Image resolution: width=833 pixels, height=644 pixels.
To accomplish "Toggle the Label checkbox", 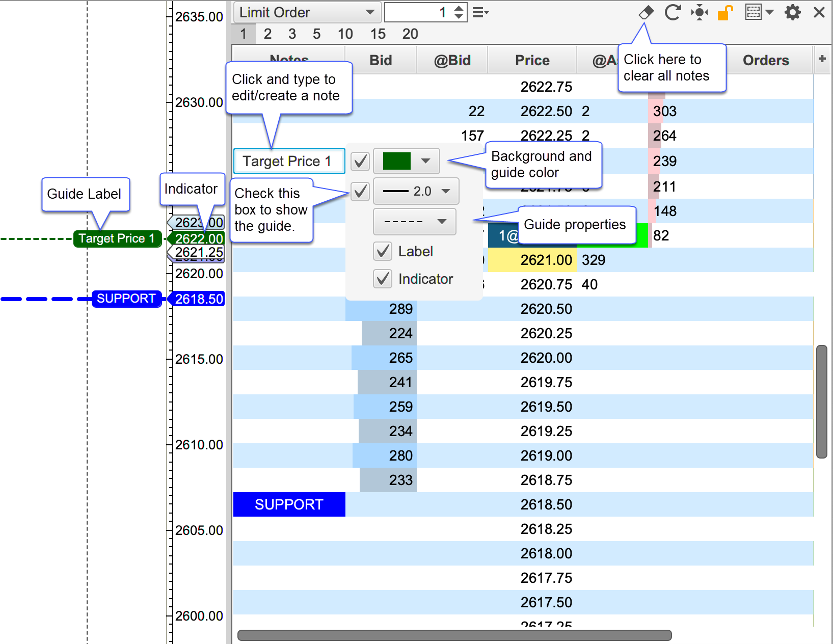I will (x=383, y=251).
